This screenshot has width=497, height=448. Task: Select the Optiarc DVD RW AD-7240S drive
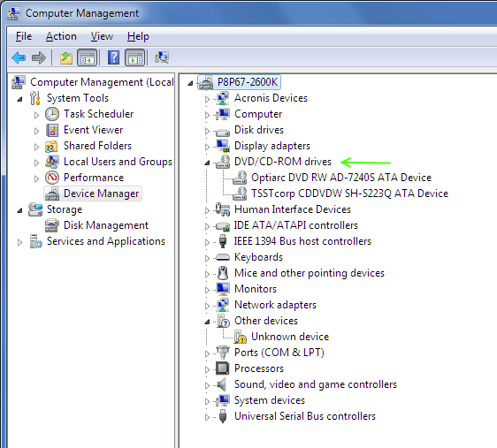click(341, 178)
